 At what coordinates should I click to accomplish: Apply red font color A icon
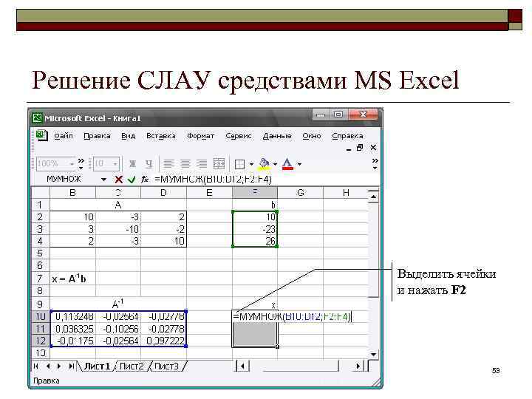tap(287, 164)
